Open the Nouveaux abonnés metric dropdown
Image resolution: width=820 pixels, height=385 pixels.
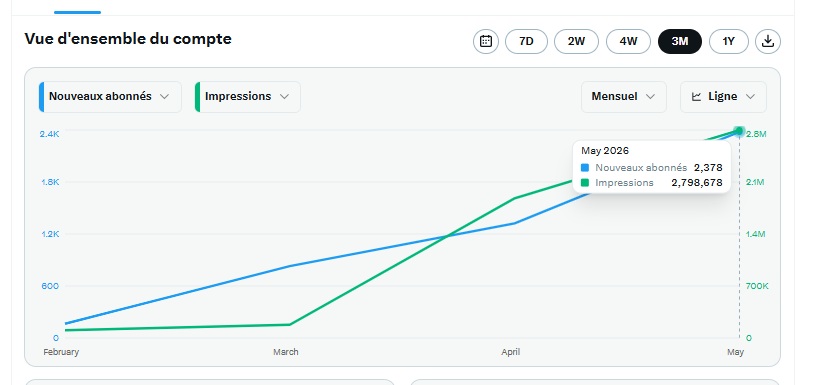point(110,97)
